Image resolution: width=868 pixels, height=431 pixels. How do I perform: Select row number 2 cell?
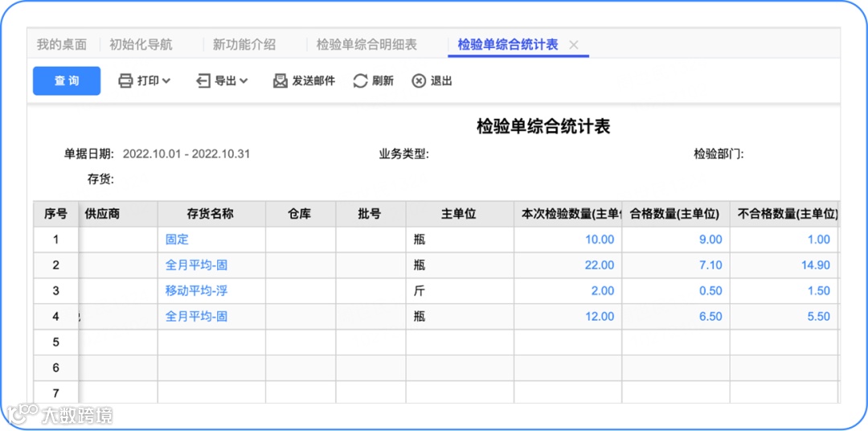tap(56, 265)
